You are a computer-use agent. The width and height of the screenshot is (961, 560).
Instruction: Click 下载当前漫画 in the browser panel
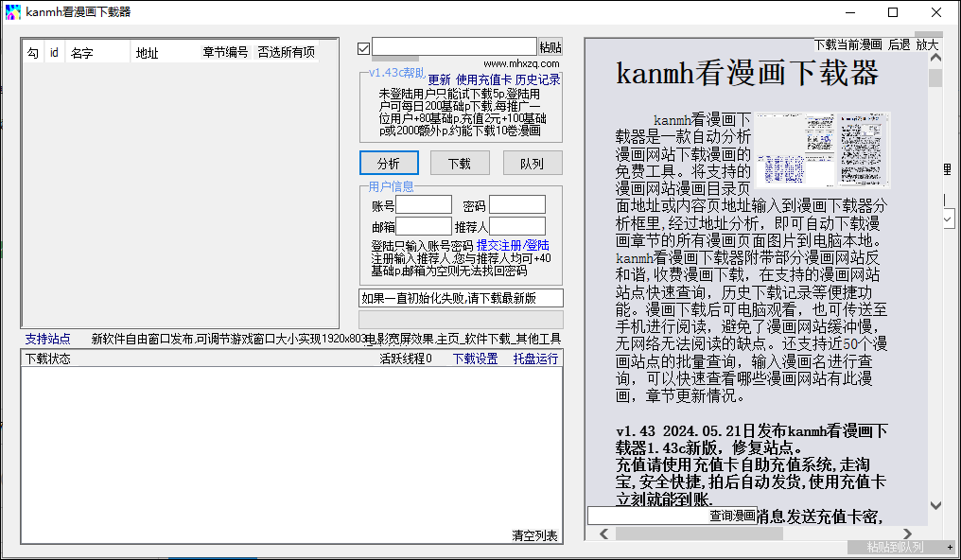847,44
